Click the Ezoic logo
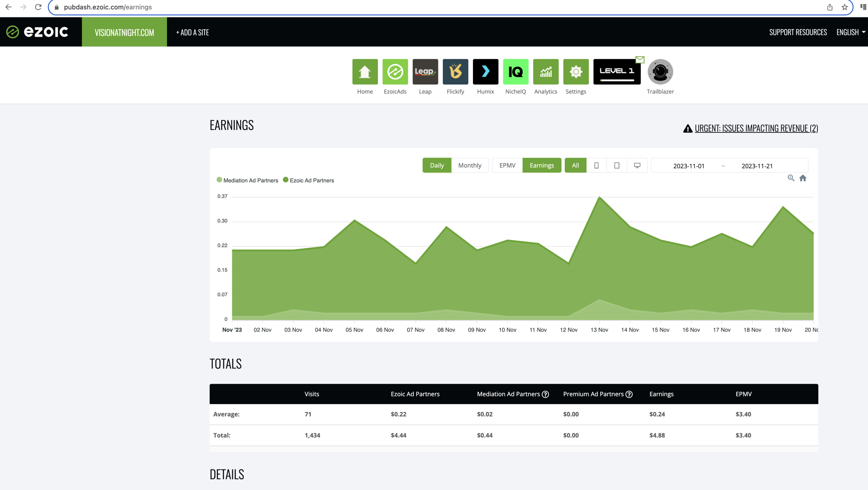The image size is (868, 490). click(37, 32)
